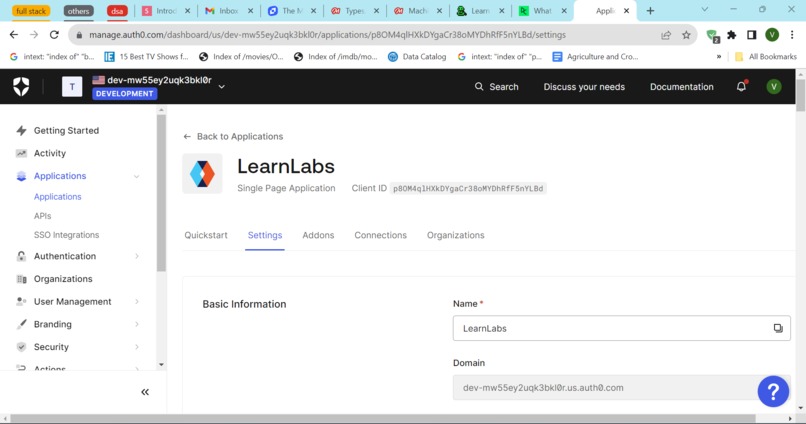Click the Applications stack icon in sidebar

coord(21,176)
